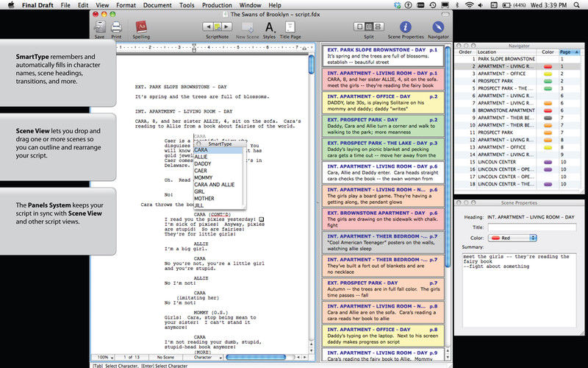Select the horizontal Split view
The image size is (588, 368).
pos(378,26)
